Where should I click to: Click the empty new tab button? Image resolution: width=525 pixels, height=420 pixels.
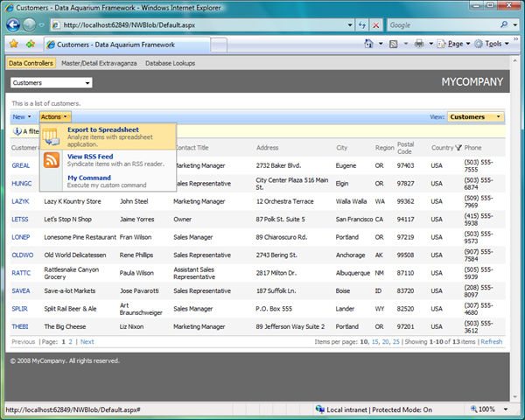(219, 45)
